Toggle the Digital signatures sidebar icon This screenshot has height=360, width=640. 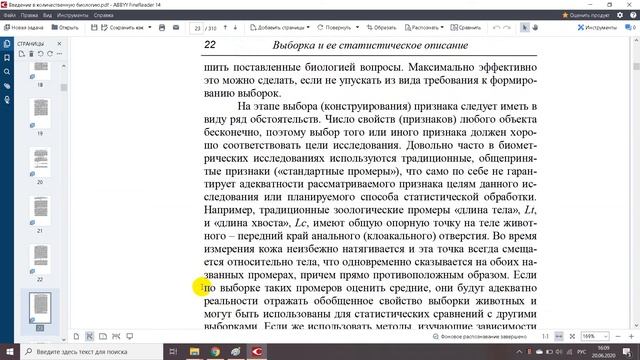(7, 100)
